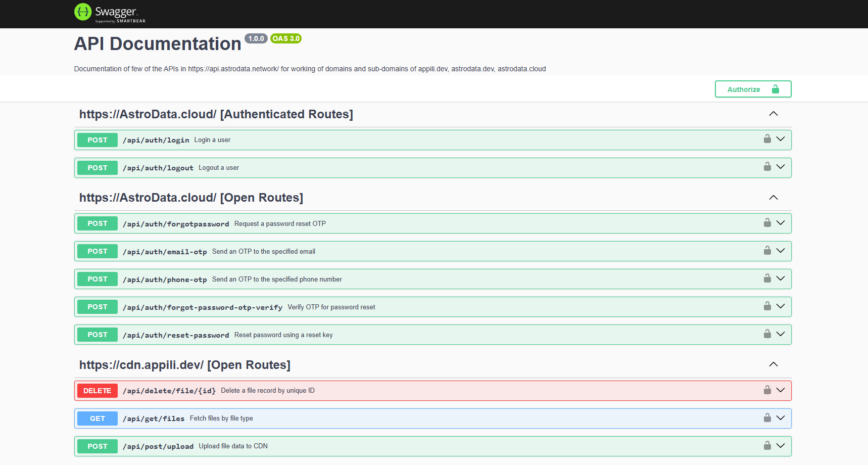Click the Swagger logo in header
This screenshot has height=465, width=868.
pos(110,13)
